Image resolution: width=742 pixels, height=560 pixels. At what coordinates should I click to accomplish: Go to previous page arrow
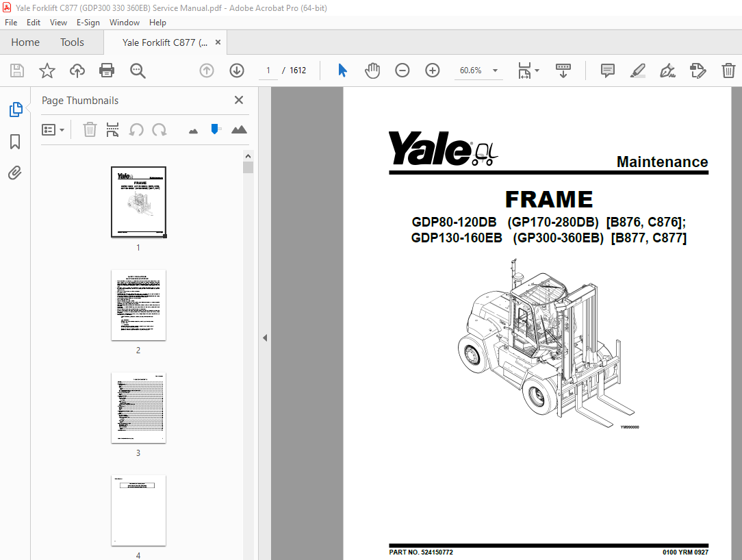click(x=206, y=71)
